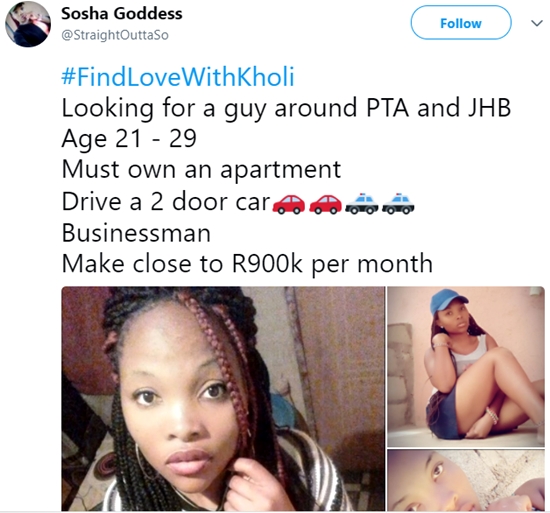Screen dimensions: 550x513
Task: Click the 'Looking for a guy around PTA' line
Action: [286, 108]
